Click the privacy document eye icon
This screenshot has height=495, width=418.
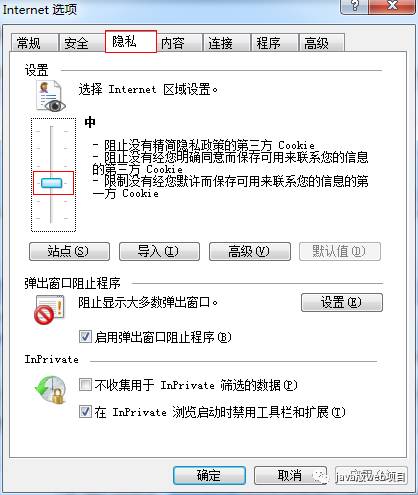51,96
